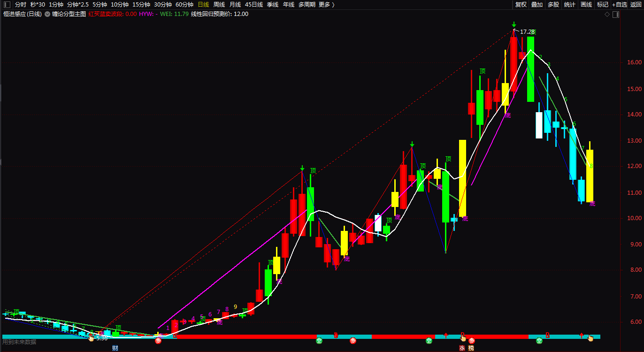Click the 涨 marker at the bottom
Viewport: 644px width, 352px height.
click(462, 348)
